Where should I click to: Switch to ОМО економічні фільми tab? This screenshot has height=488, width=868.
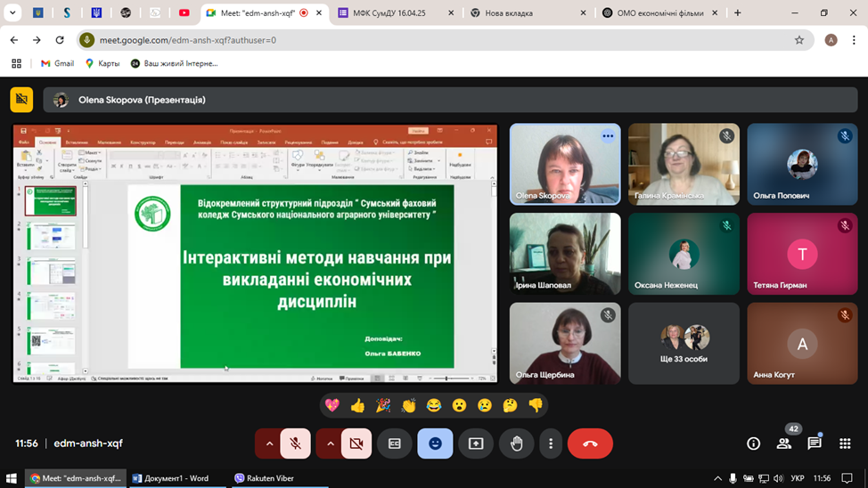(x=658, y=13)
